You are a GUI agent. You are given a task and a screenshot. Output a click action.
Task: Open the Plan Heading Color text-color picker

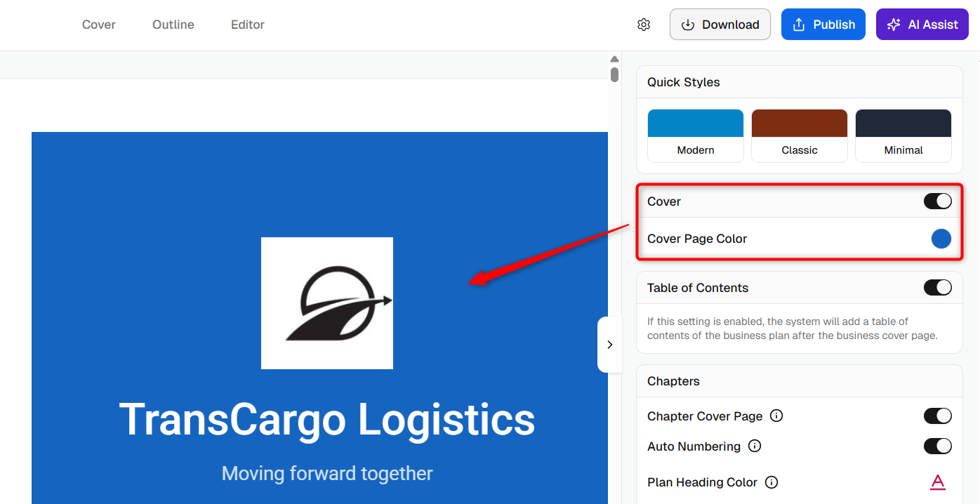pyautogui.click(x=938, y=482)
